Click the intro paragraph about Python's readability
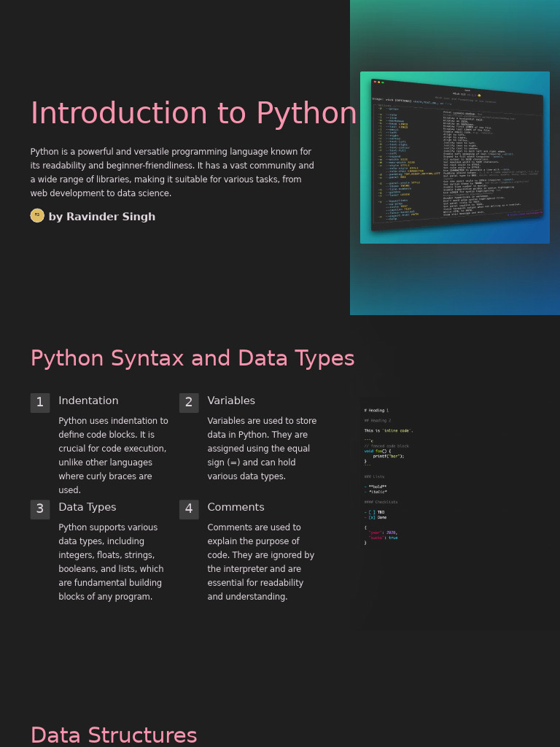 (x=172, y=172)
